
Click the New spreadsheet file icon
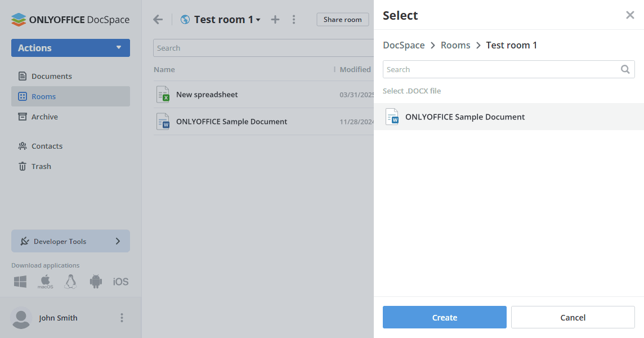(163, 94)
